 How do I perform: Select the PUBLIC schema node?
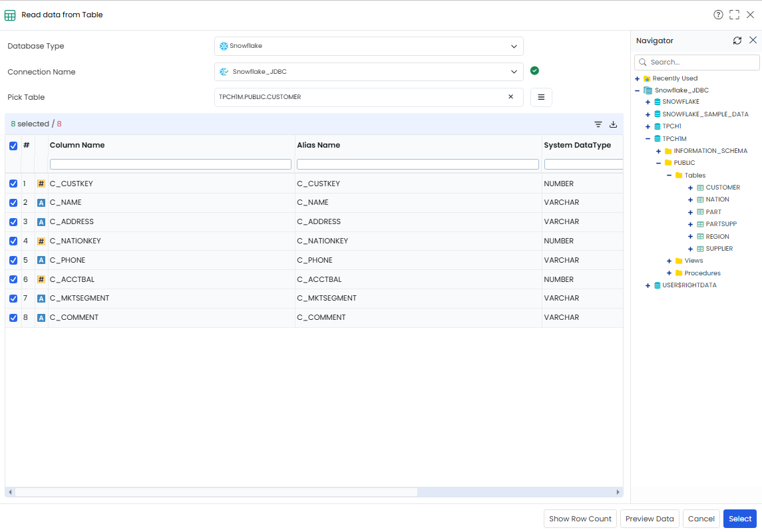[684, 163]
